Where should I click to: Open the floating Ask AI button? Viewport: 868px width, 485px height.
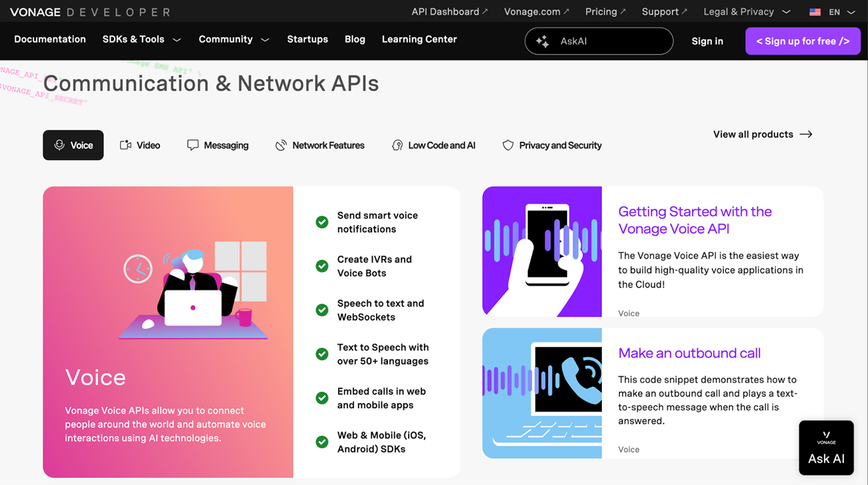827,448
